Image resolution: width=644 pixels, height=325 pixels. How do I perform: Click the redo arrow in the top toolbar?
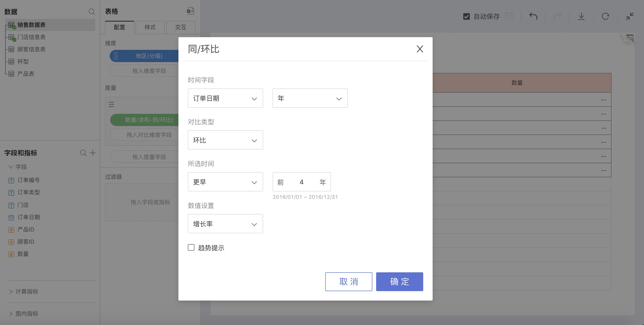pyautogui.click(x=557, y=16)
